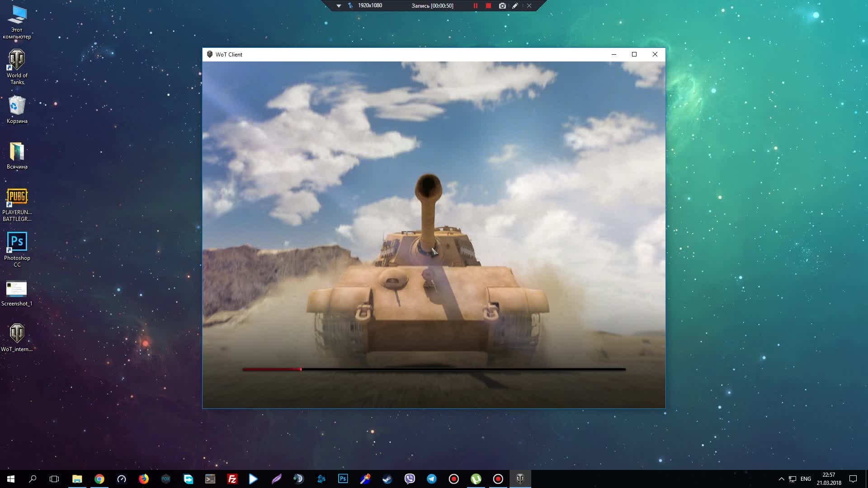Open WoT_intern desktop shortcut
Screen dimensions: 868x488
[x=17, y=338]
